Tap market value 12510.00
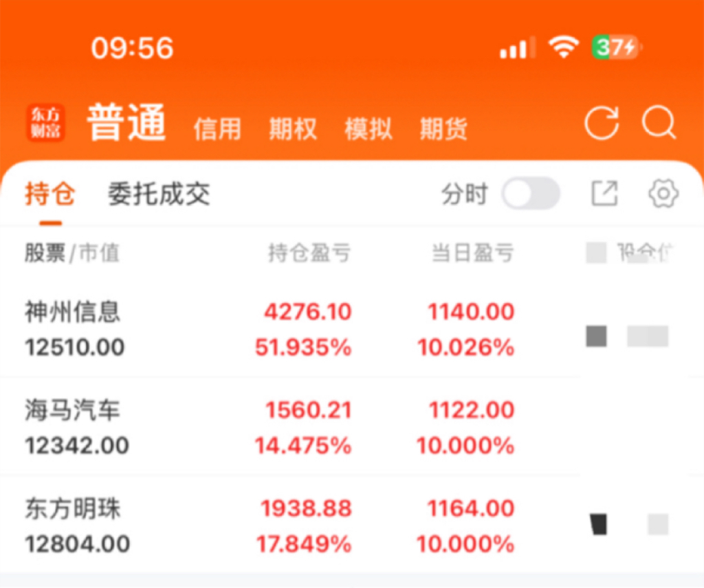 (74, 347)
